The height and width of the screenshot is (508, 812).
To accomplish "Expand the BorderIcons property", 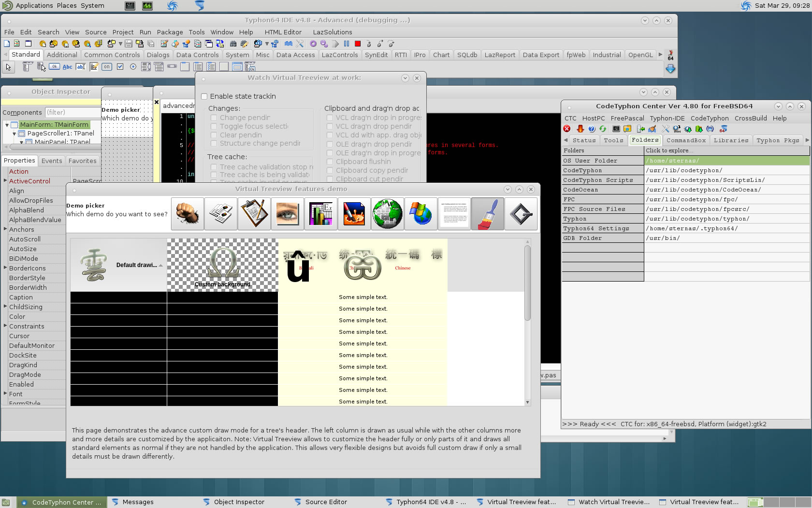I will click(x=5, y=268).
